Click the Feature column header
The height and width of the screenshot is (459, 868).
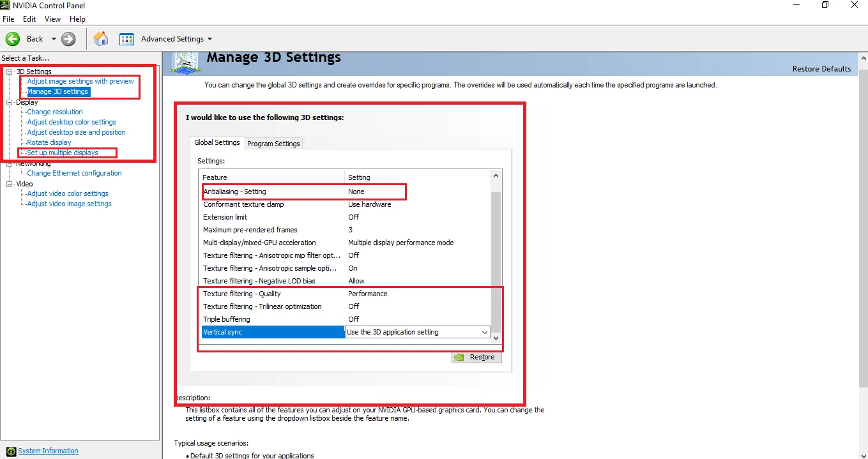tap(272, 177)
